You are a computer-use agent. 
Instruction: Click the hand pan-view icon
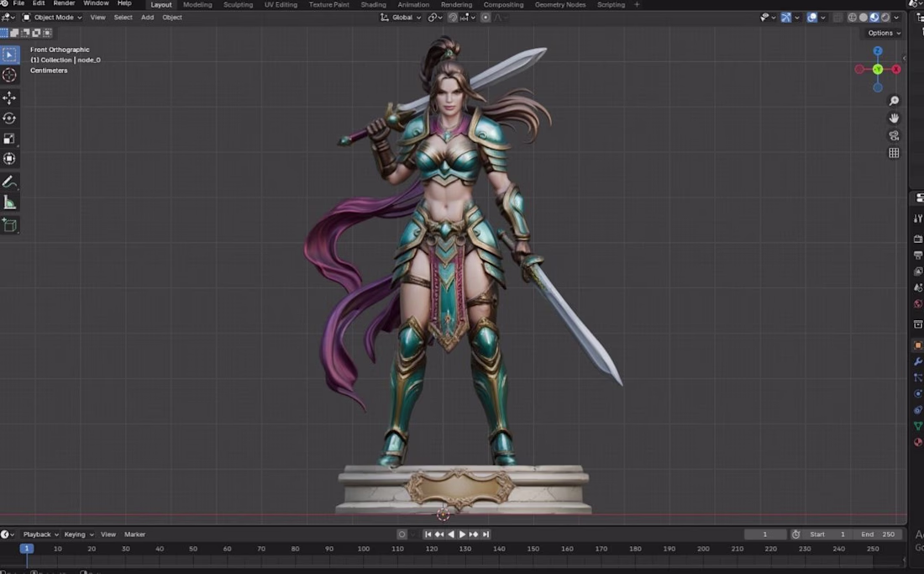pos(894,118)
